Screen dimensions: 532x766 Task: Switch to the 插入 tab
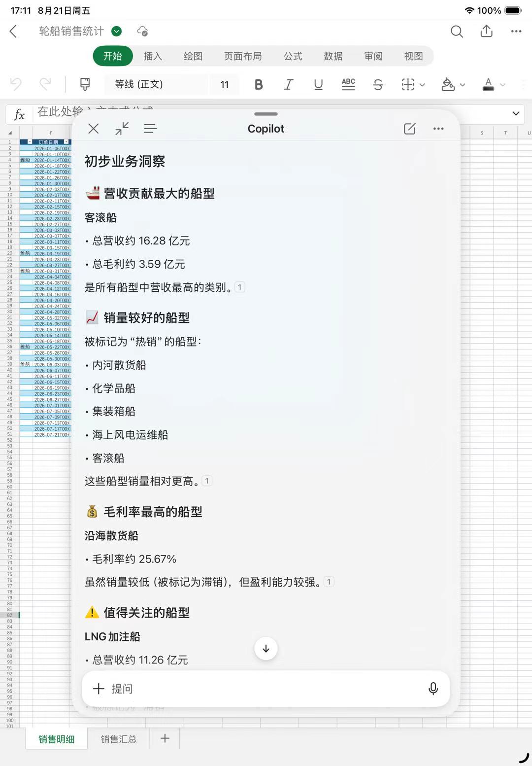[153, 56]
